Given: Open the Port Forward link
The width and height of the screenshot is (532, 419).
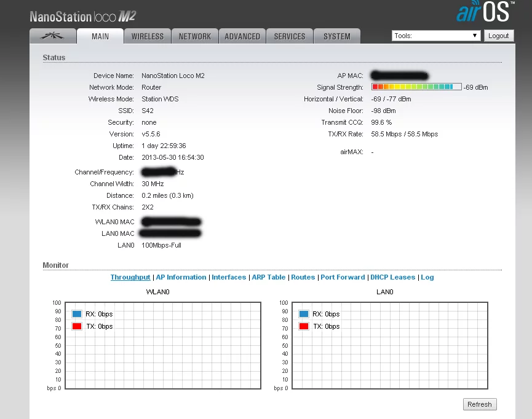Looking at the screenshot, I should click(343, 277).
